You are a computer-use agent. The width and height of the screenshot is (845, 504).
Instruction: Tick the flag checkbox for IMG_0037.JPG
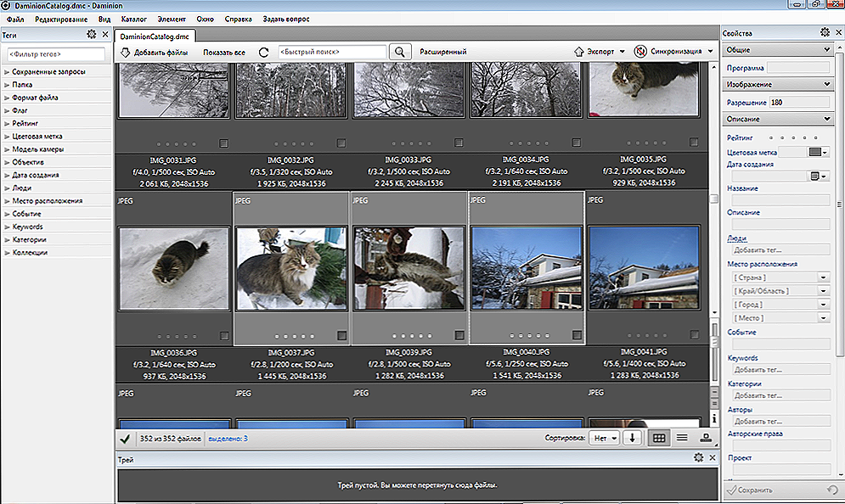click(341, 335)
